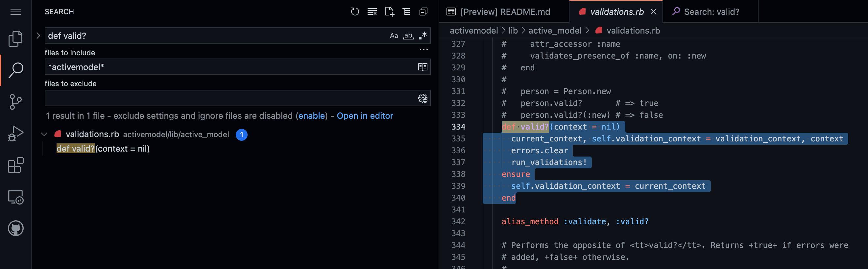Screen dimensions: 868x269
Task: Click the result count badge showing 1
Action: click(242, 135)
